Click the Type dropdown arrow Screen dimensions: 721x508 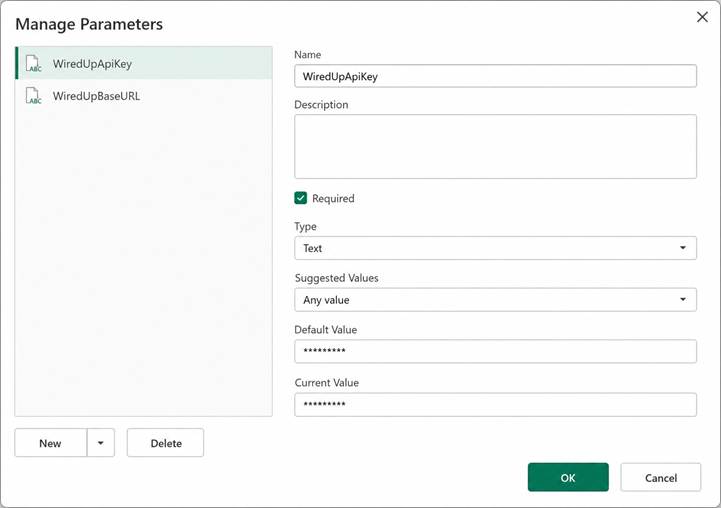pyautogui.click(x=683, y=248)
